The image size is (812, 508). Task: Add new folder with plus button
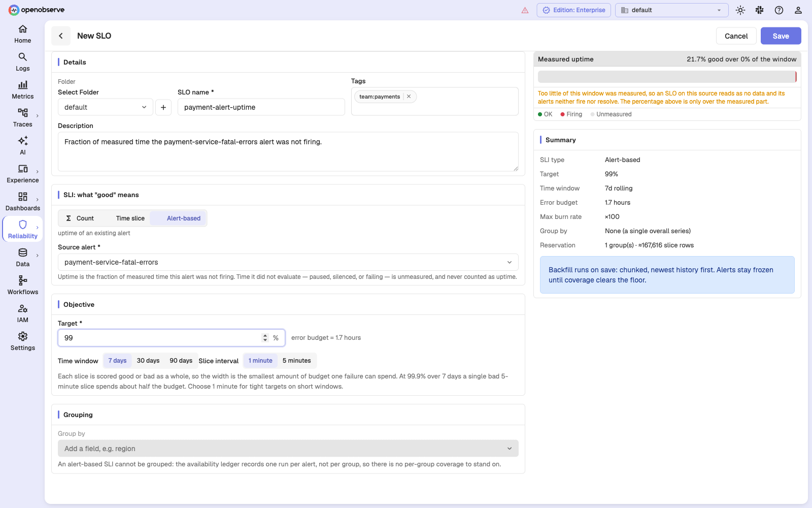tap(163, 107)
